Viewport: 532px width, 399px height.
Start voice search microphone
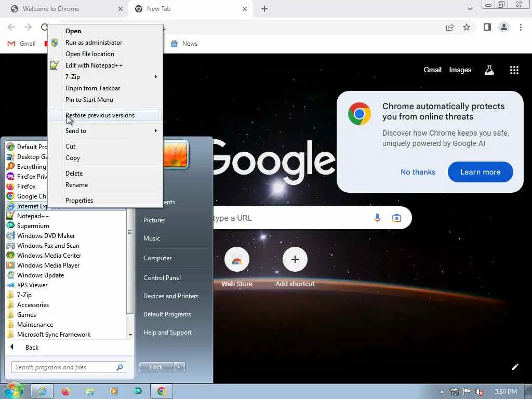pos(377,218)
